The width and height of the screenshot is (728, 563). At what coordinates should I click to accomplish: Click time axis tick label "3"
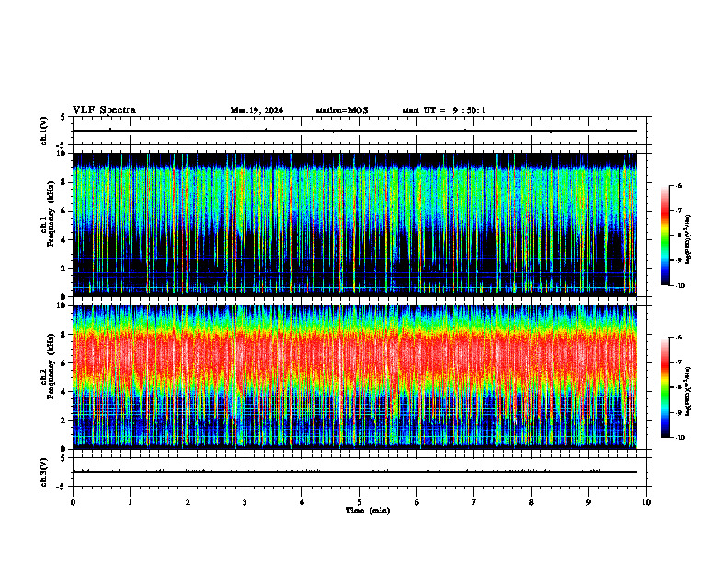click(x=245, y=502)
